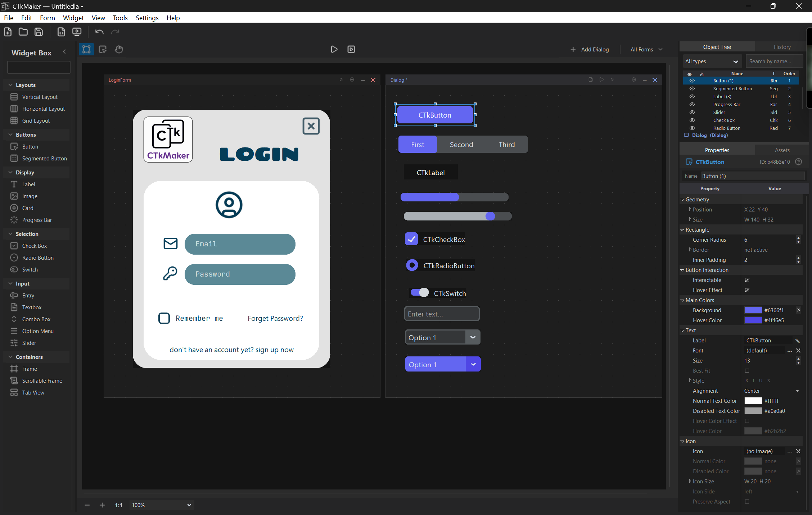The height and width of the screenshot is (515, 812).
Task: Open the Widget menu
Action: tap(73, 18)
